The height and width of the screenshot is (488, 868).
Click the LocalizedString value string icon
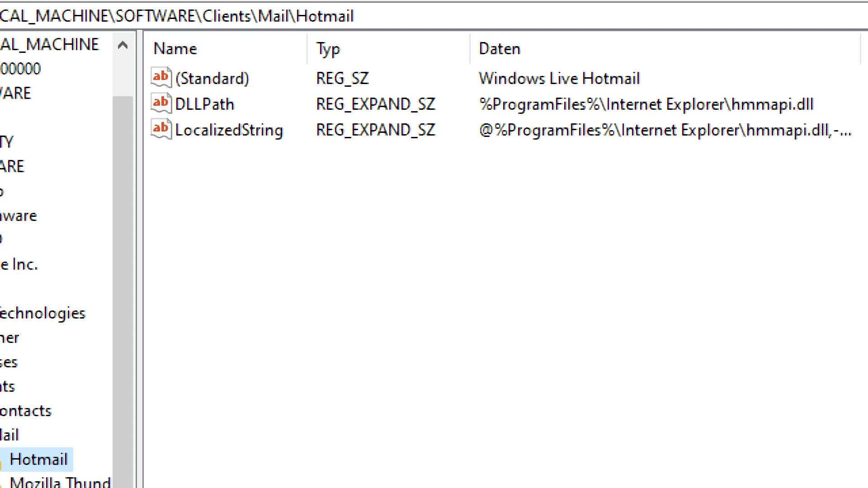(x=161, y=129)
